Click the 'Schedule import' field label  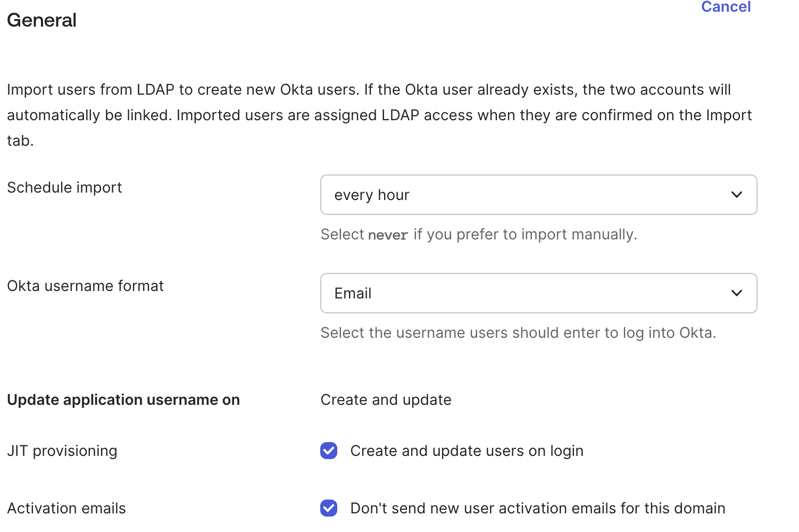(x=64, y=187)
